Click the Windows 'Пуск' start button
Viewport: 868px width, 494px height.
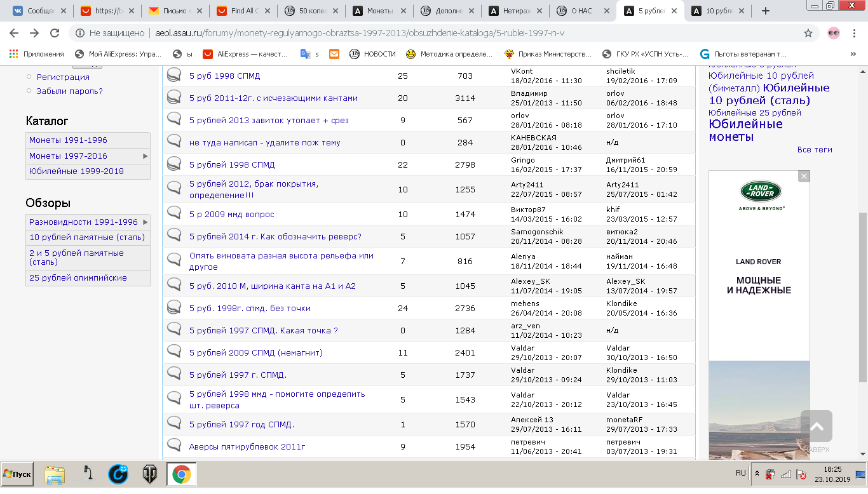[x=17, y=474]
